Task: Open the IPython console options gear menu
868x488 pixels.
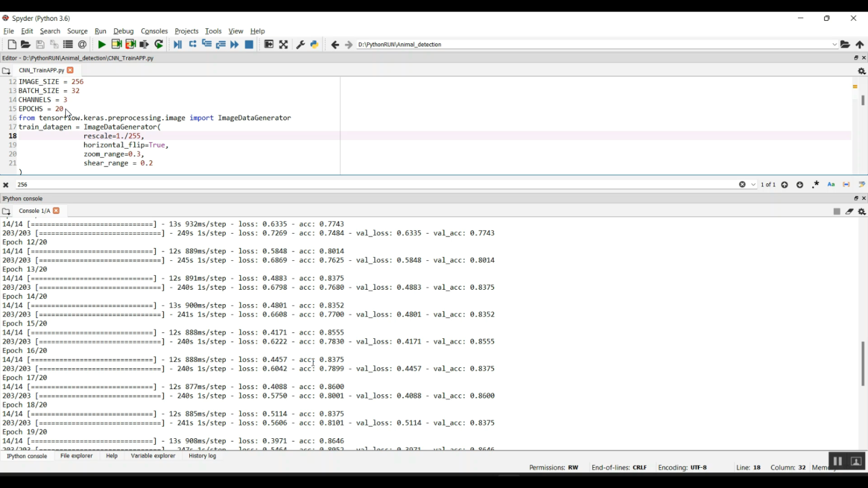Action: pos(862,212)
